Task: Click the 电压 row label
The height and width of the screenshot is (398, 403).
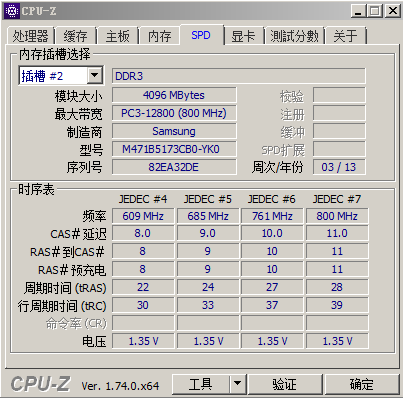Action: click(x=94, y=342)
